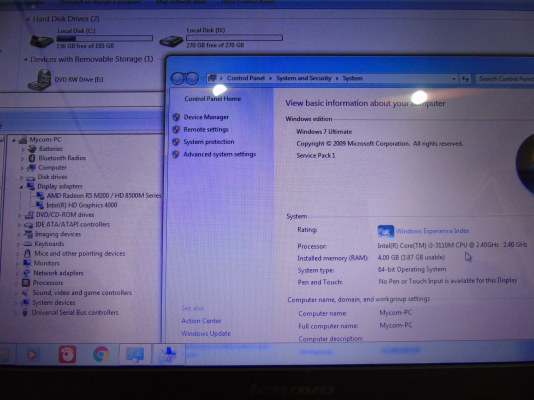Open Windows Update under See also
This screenshot has width=534, height=400.
tap(206, 333)
